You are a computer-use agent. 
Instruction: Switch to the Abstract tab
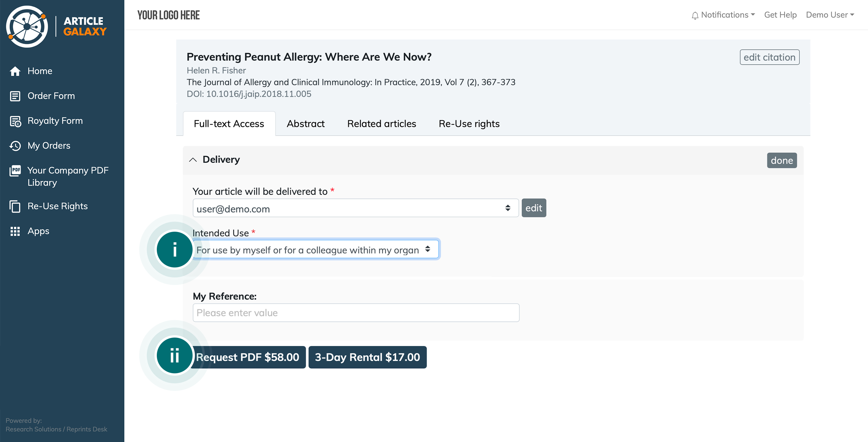[305, 124]
